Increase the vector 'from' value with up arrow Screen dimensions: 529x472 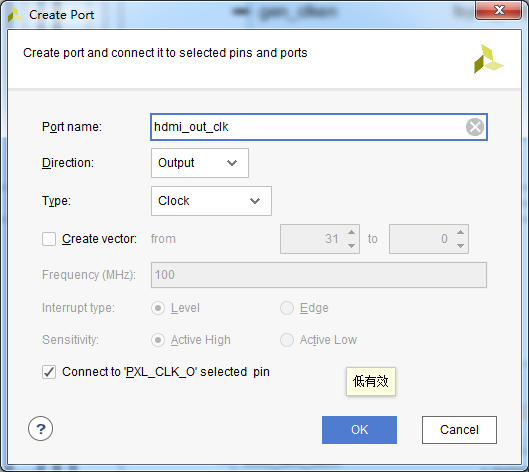point(351,232)
